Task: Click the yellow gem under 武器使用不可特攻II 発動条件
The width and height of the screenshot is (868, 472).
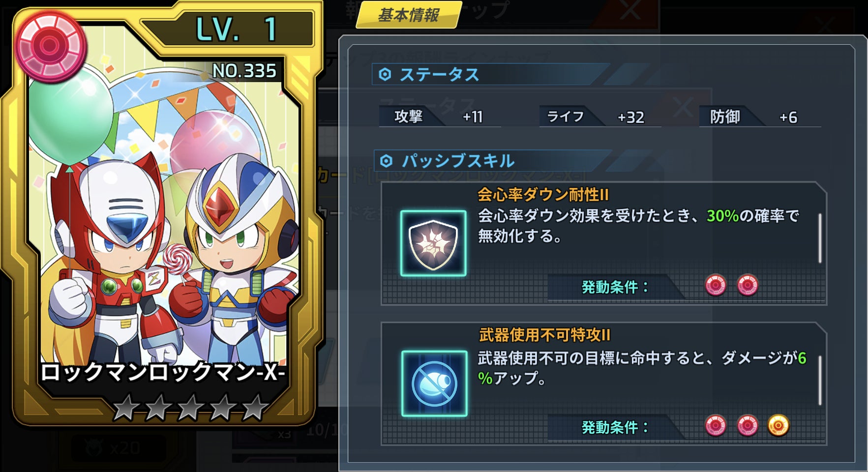Action: (x=778, y=426)
